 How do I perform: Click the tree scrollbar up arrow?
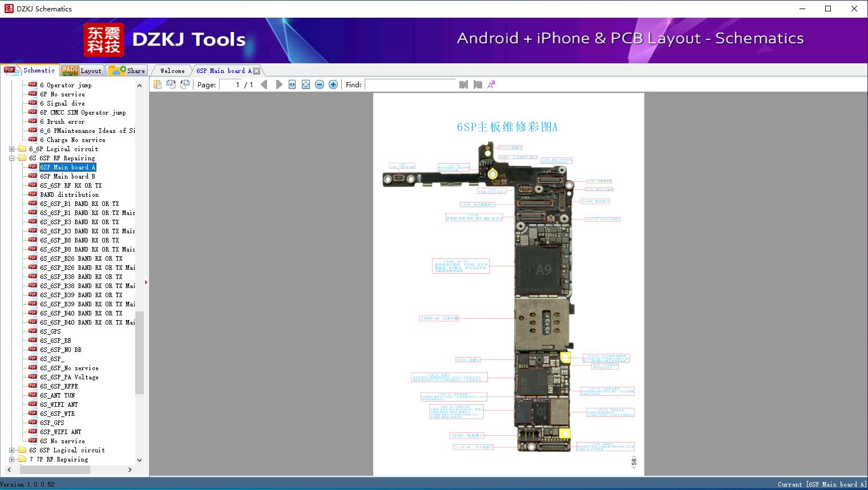point(139,86)
